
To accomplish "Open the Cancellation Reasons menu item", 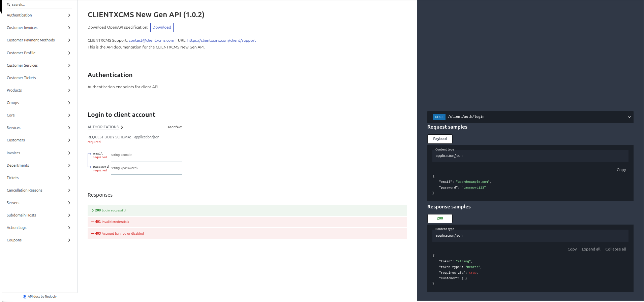I will [x=39, y=190].
